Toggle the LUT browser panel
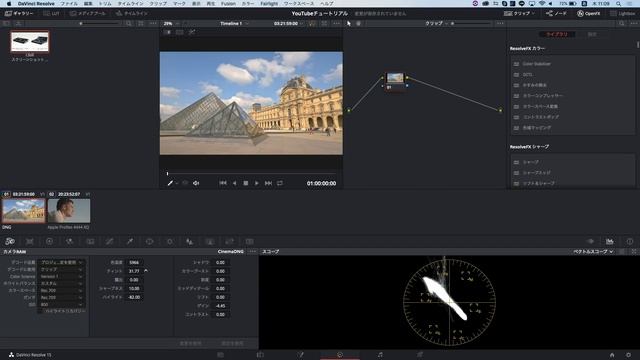Viewport: 640px width, 360px height. point(51,13)
